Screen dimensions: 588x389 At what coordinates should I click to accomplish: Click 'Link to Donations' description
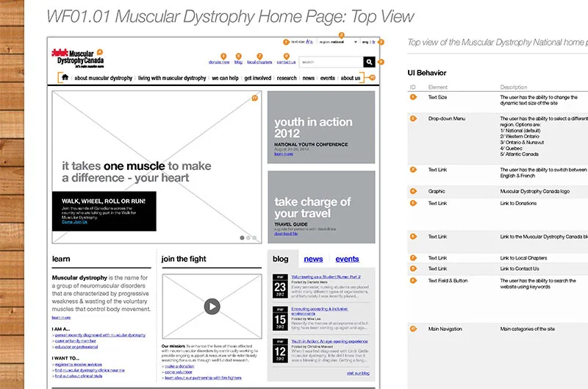(518, 203)
